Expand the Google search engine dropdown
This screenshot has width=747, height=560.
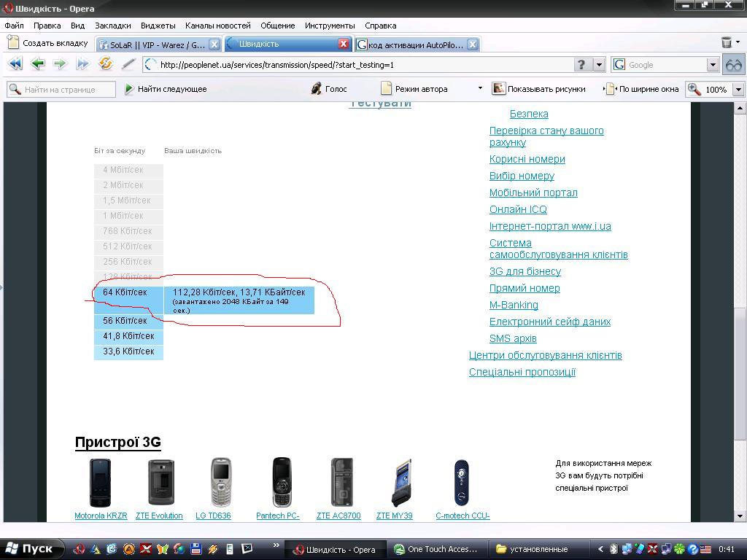[713, 65]
